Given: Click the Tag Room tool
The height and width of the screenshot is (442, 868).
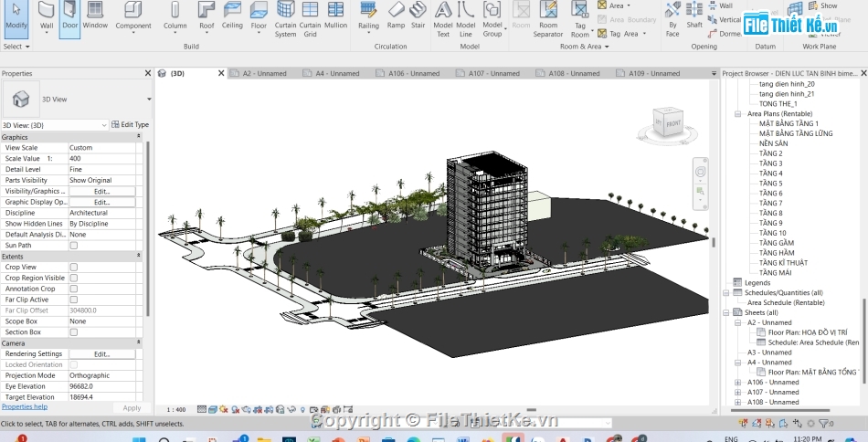Looking at the screenshot, I should click(x=579, y=19).
